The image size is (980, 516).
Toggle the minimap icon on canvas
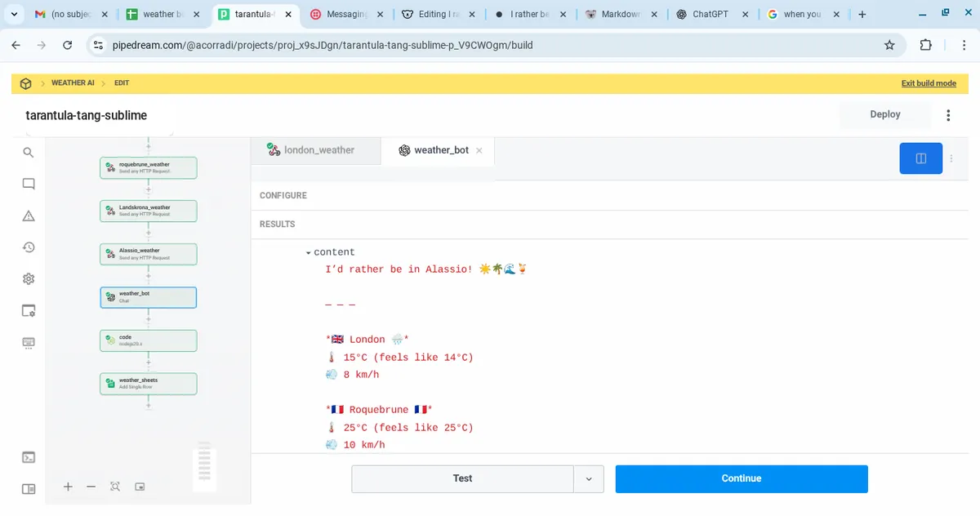[x=140, y=487]
